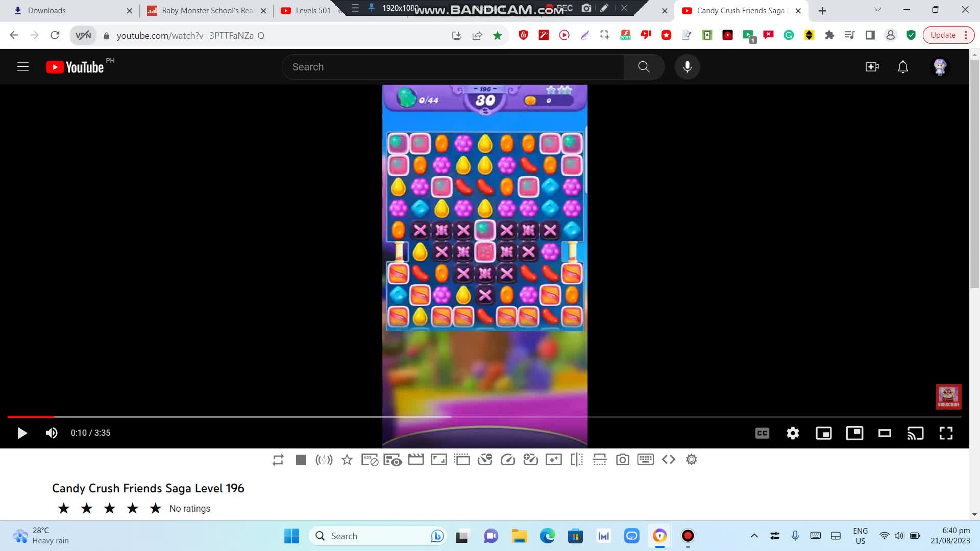Cast the video to a TV
The width and height of the screenshot is (980, 551).
tap(915, 433)
